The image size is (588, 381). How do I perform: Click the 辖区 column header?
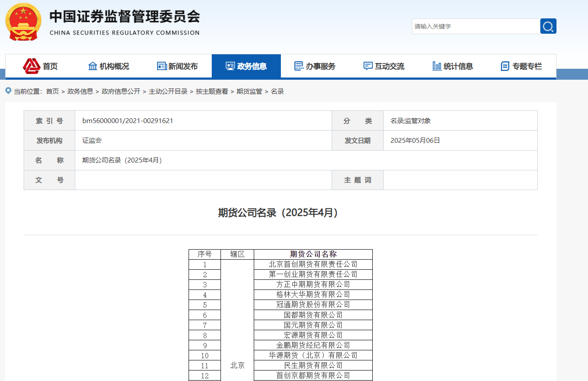pos(238,254)
